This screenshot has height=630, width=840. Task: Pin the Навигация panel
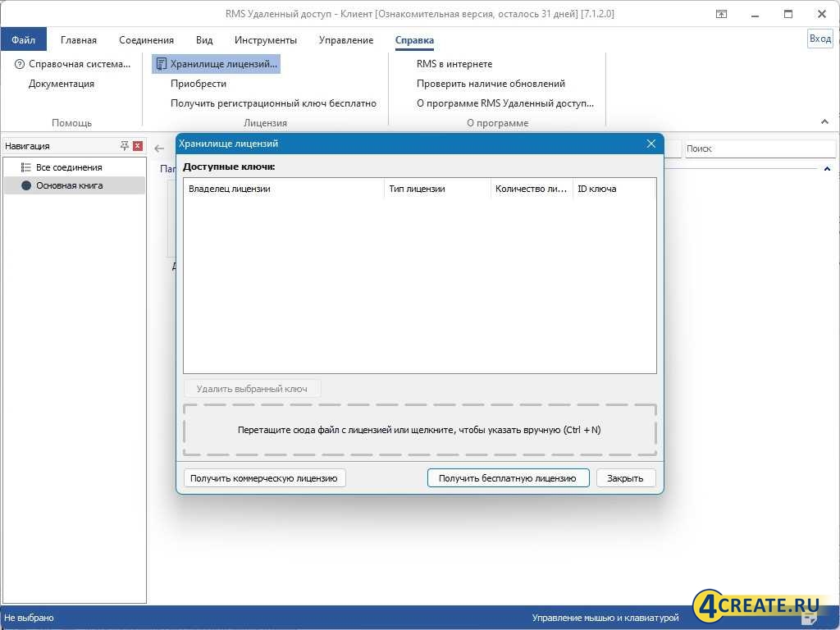125,146
